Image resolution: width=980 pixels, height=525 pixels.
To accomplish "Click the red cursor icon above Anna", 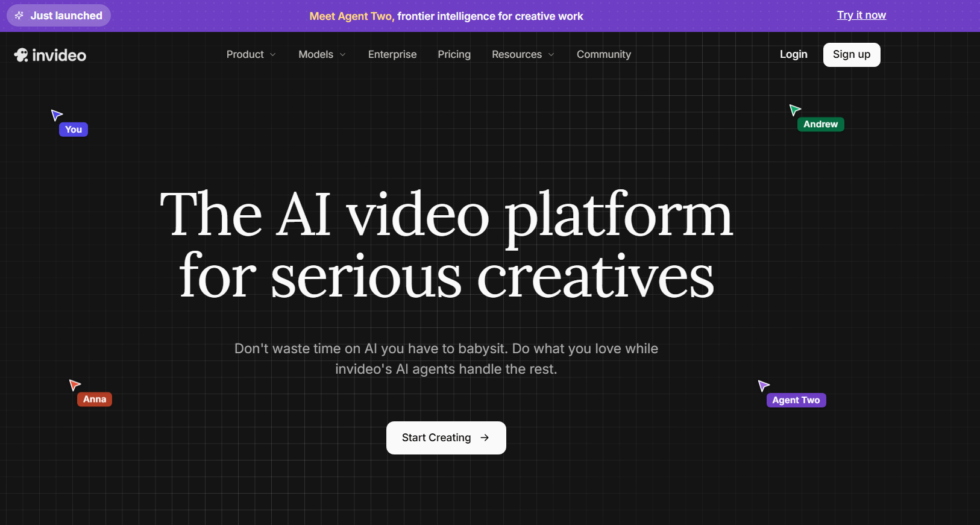I will click(75, 385).
